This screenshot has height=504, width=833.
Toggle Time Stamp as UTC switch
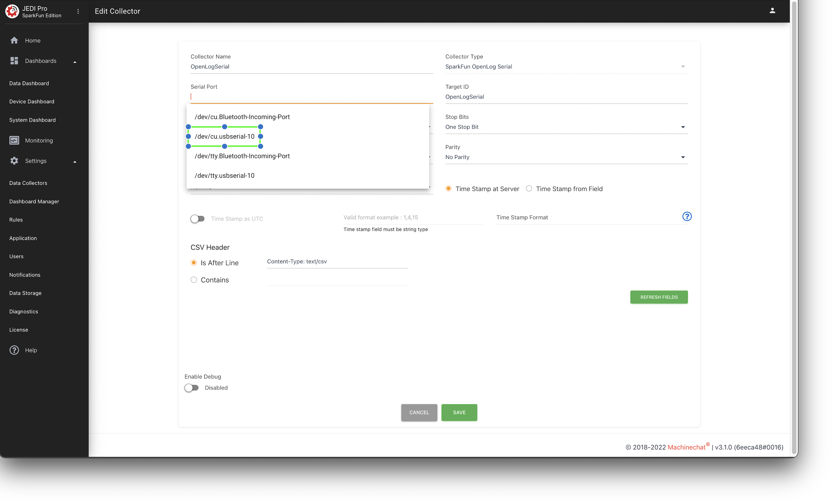pyautogui.click(x=197, y=219)
